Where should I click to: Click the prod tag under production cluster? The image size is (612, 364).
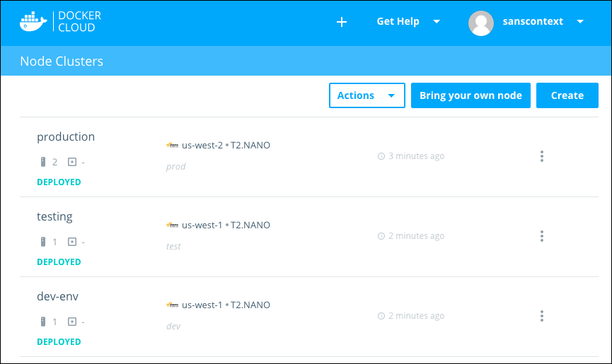pyautogui.click(x=175, y=167)
